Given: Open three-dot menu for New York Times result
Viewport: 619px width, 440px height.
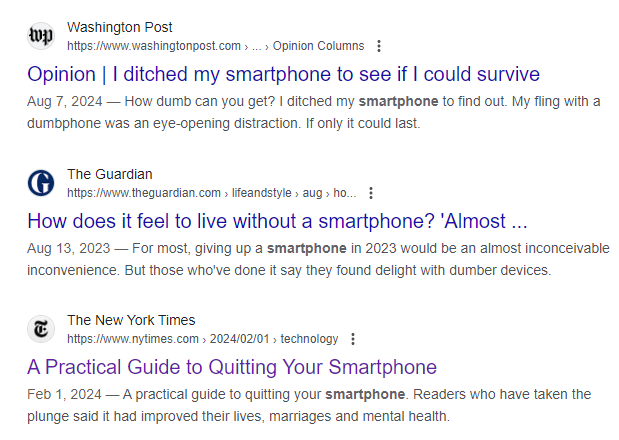Looking at the screenshot, I should tap(353, 339).
